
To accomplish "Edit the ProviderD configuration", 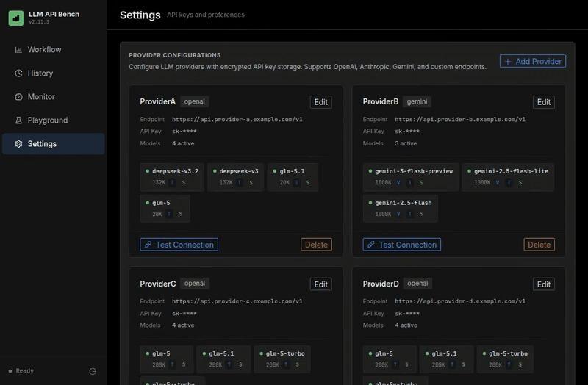I will click(x=543, y=284).
